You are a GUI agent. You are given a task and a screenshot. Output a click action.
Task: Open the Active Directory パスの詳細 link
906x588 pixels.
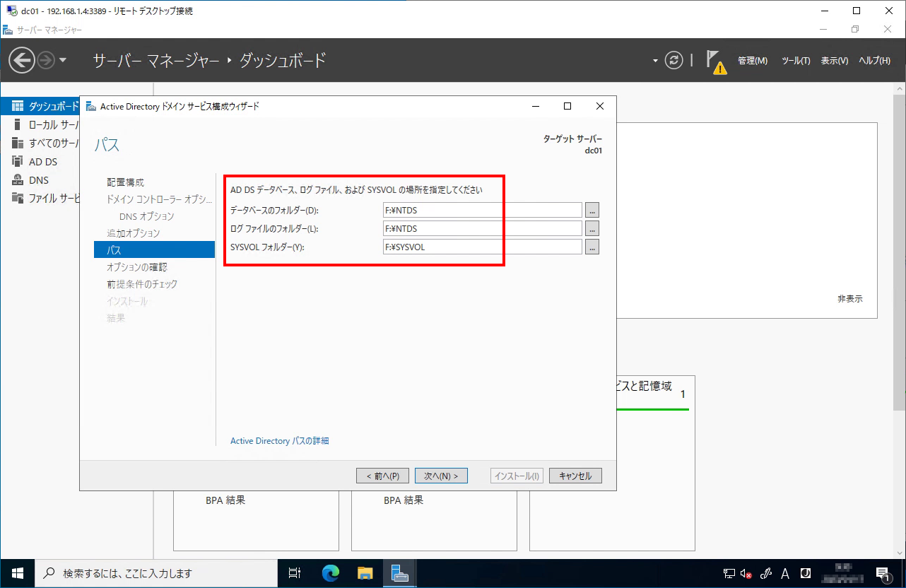280,441
